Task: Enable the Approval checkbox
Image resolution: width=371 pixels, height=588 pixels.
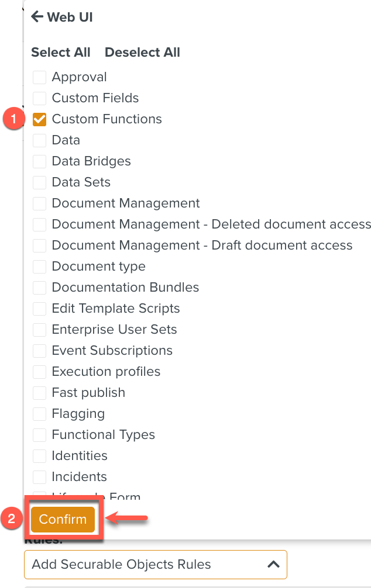Action: click(x=39, y=77)
